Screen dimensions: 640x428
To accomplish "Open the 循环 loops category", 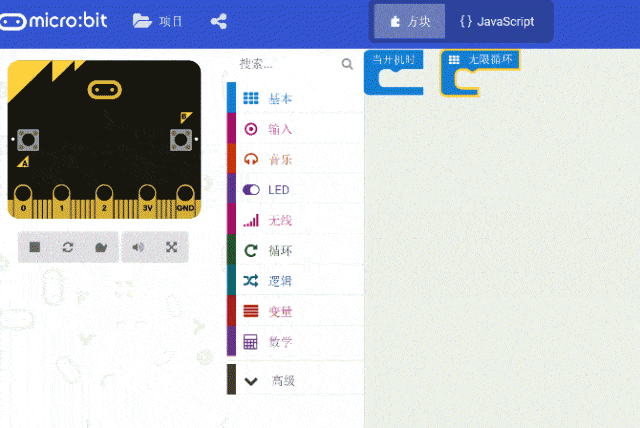I will 280,250.
